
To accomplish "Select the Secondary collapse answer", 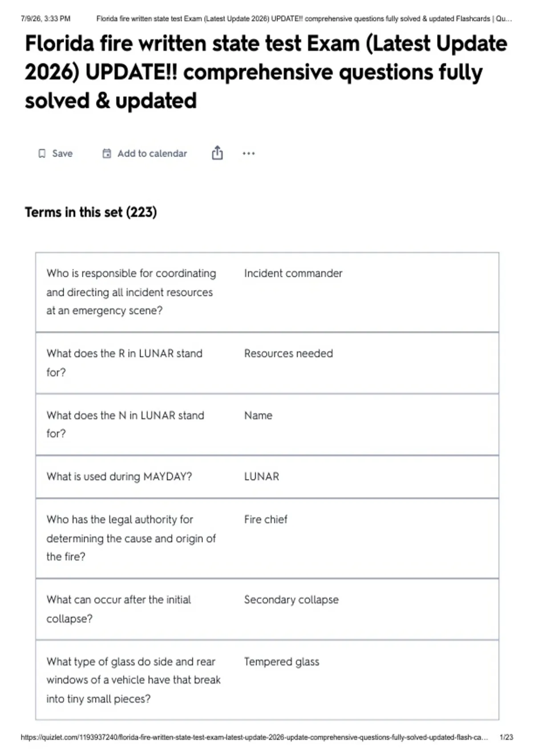I will point(291,600).
